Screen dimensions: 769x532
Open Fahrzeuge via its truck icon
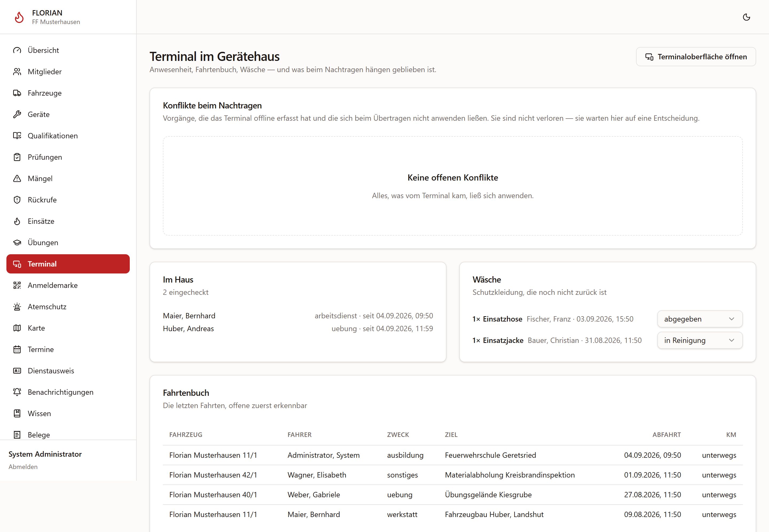[x=17, y=93]
